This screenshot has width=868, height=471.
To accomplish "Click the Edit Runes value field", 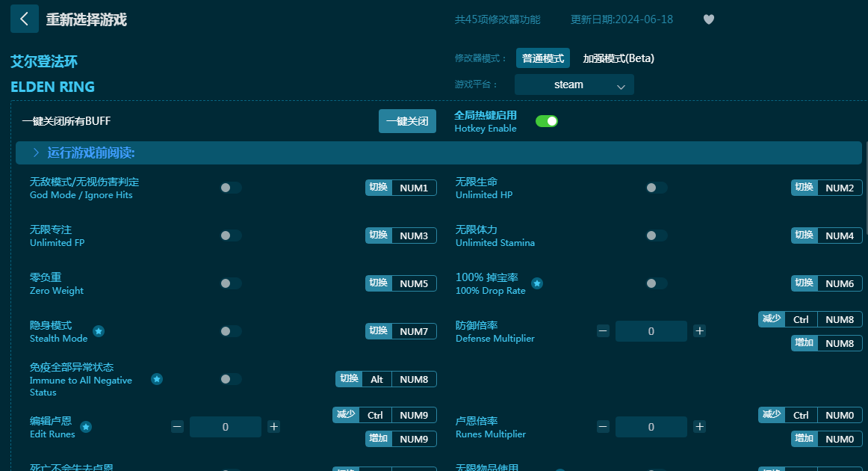I will (x=226, y=427).
